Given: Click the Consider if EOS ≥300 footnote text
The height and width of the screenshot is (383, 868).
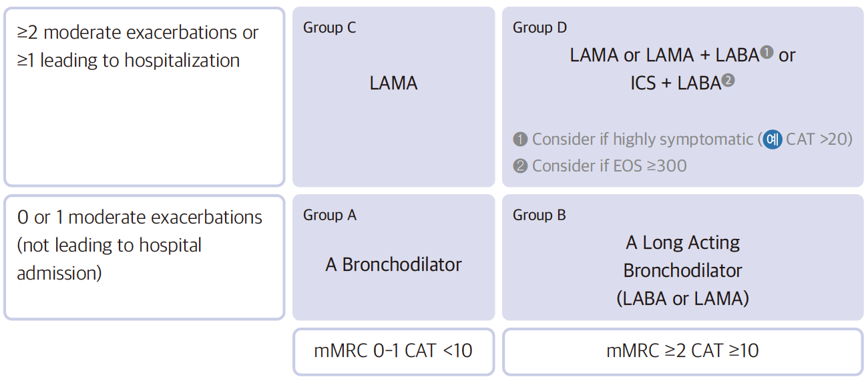Looking at the screenshot, I should pyautogui.click(x=609, y=166).
